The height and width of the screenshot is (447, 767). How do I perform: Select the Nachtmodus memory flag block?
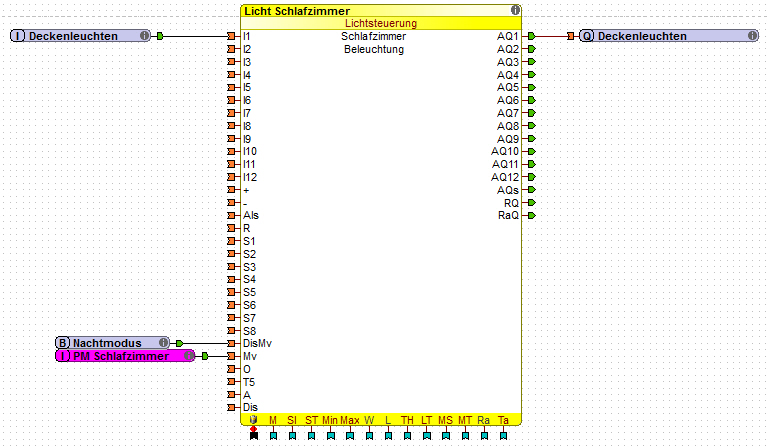[113, 343]
